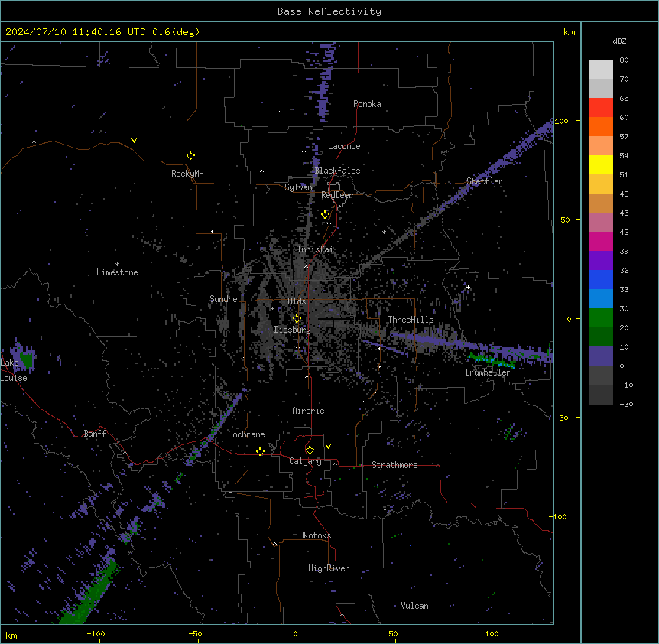This screenshot has height=644, width=659.
Task: Click the Airdrie city label
Action: pyautogui.click(x=309, y=411)
